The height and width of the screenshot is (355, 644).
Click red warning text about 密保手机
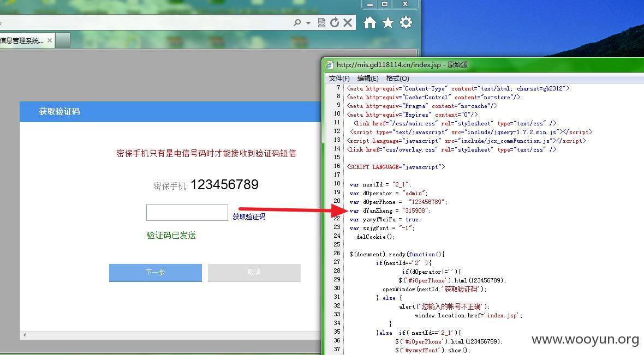point(206,153)
